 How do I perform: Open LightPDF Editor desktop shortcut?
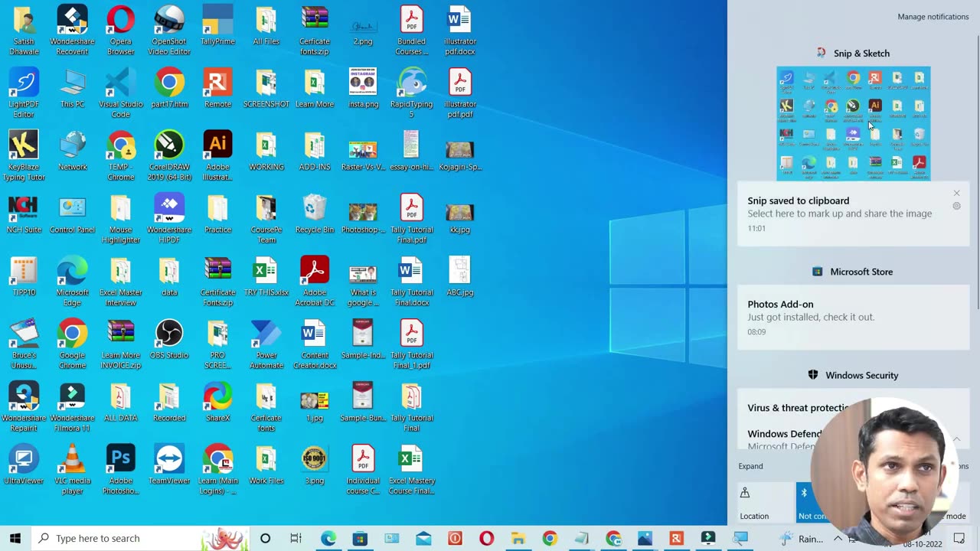point(24,93)
